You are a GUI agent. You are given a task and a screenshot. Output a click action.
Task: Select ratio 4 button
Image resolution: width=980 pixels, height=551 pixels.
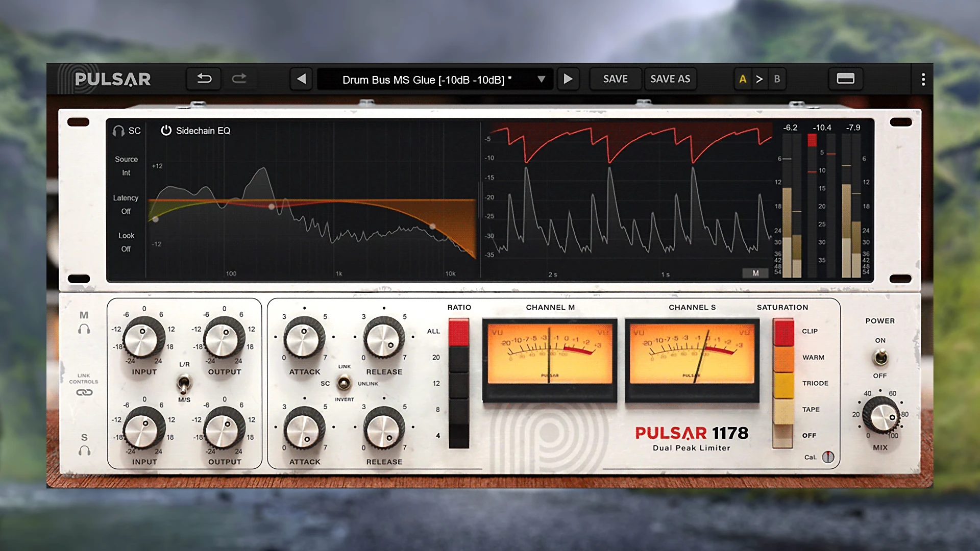(458, 436)
